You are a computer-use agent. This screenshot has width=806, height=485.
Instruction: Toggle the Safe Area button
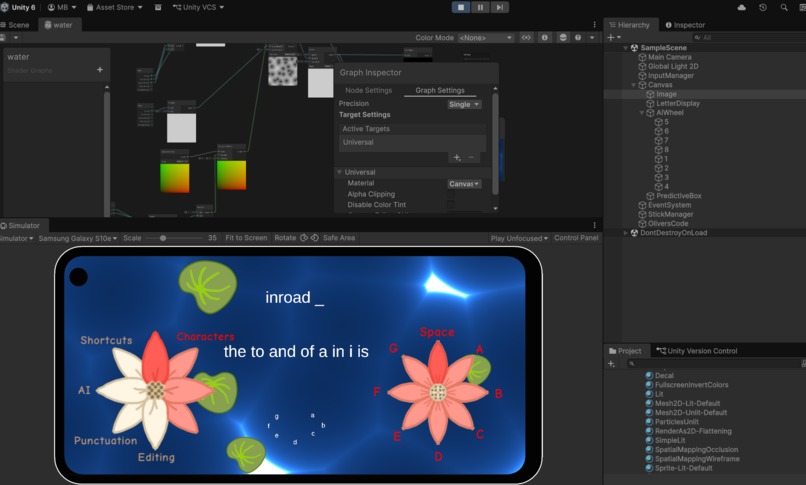tap(339, 238)
